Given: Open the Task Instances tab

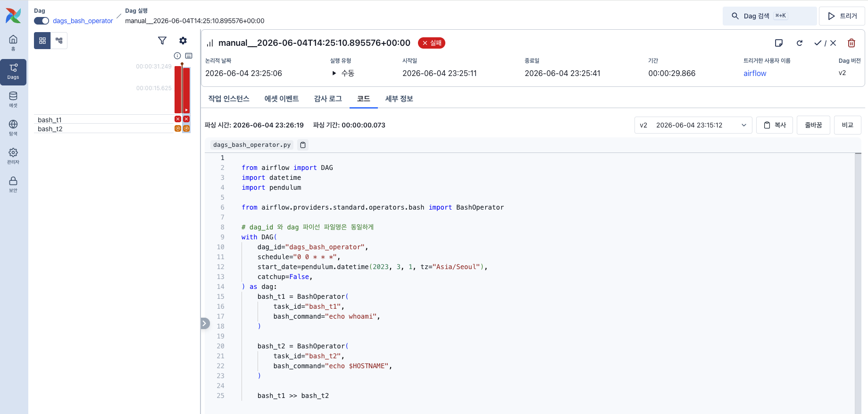Looking at the screenshot, I should click(x=229, y=99).
